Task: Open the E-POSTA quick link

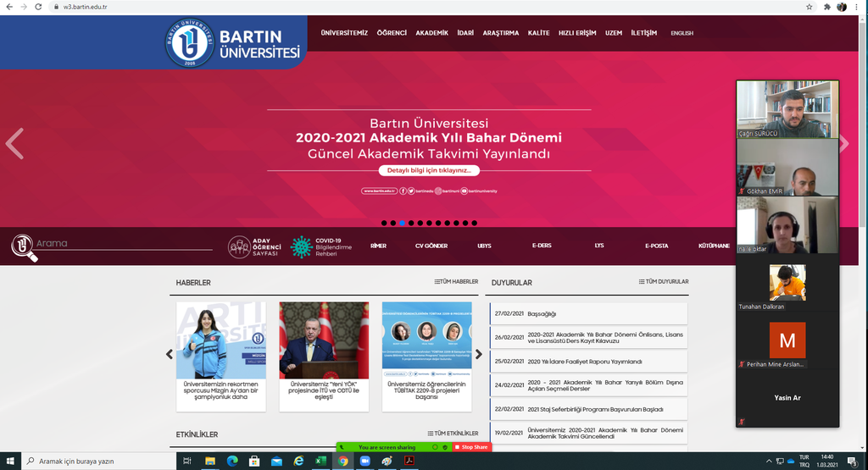Action: [x=656, y=246]
